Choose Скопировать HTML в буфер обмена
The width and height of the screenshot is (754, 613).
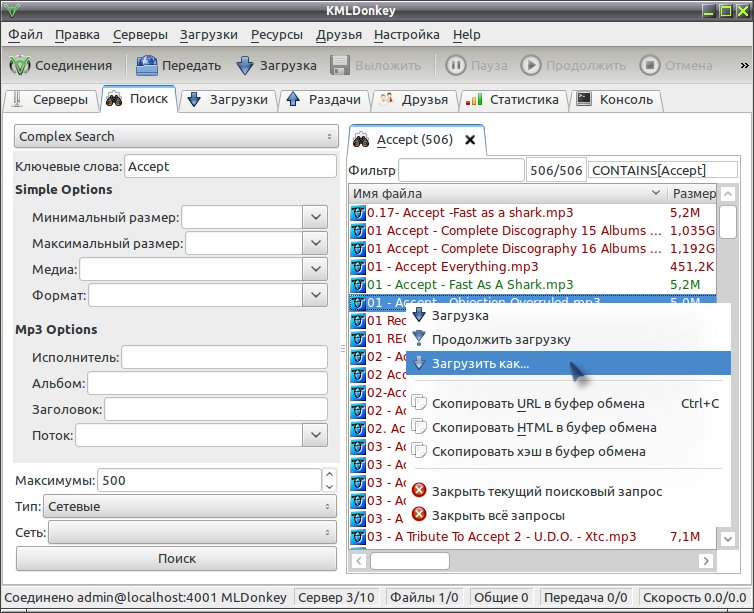click(568, 427)
